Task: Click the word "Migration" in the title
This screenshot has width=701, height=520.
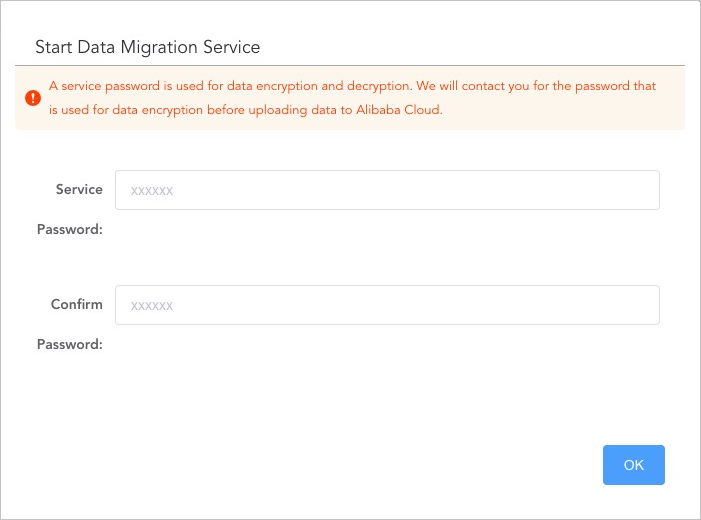Action: 145,47
